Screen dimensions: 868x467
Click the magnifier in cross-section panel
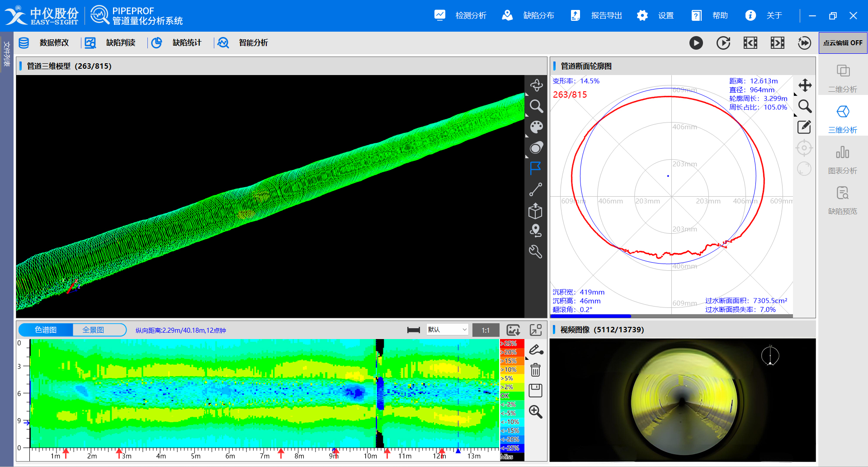click(804, 106)
